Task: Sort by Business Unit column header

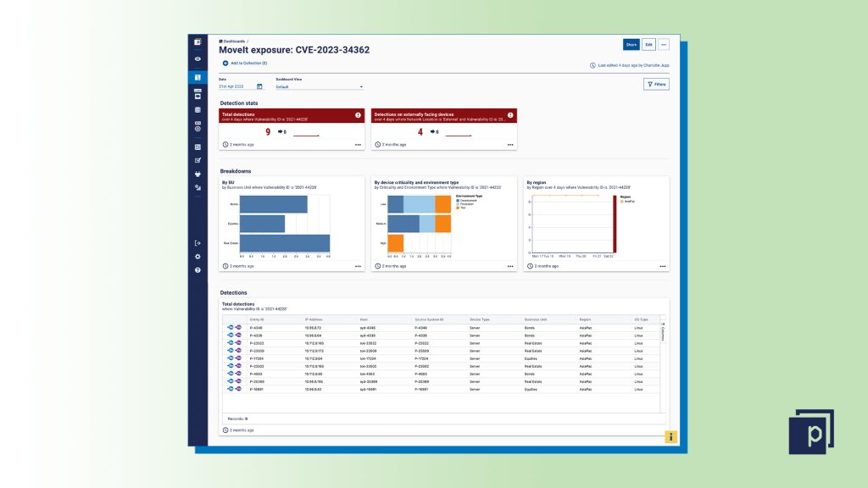Action: 536,319
